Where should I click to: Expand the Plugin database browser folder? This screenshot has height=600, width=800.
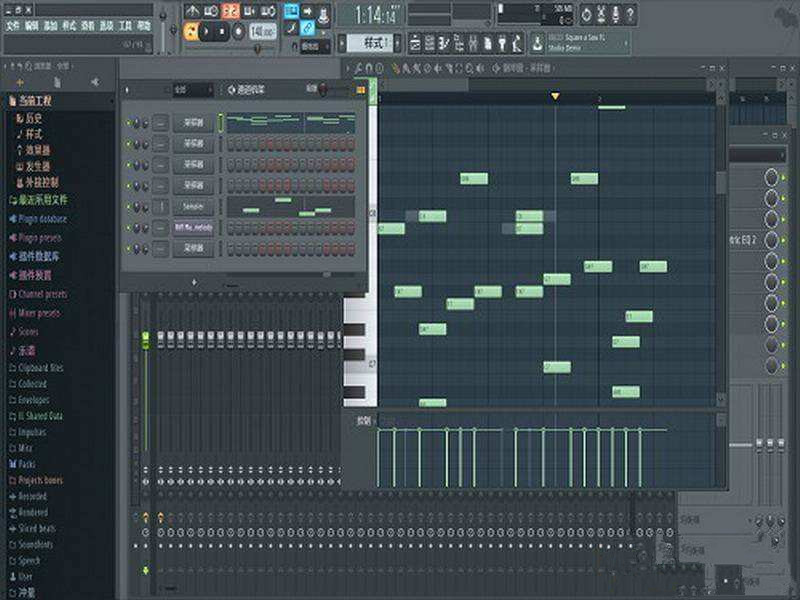(x=40, y=219)
